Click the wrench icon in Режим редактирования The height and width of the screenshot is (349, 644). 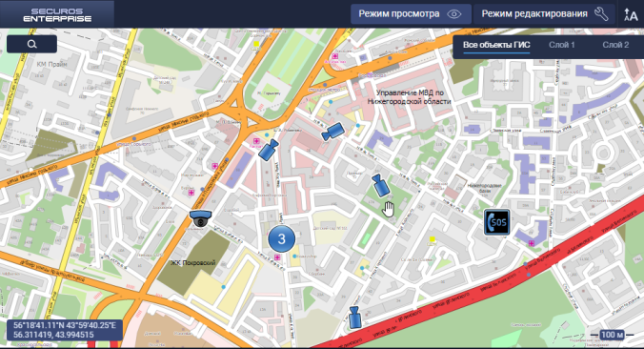coord(601,14)
